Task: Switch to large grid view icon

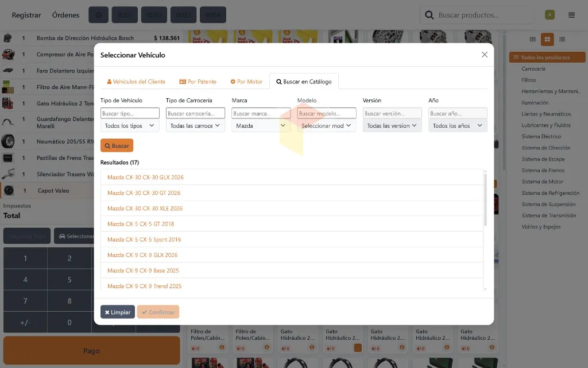Action: pos(547,39)
